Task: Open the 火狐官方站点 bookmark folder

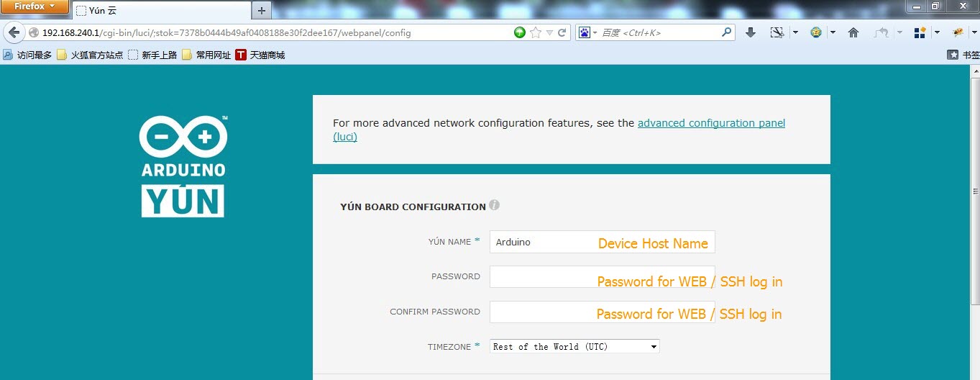Action: click(x=90, y=55)
